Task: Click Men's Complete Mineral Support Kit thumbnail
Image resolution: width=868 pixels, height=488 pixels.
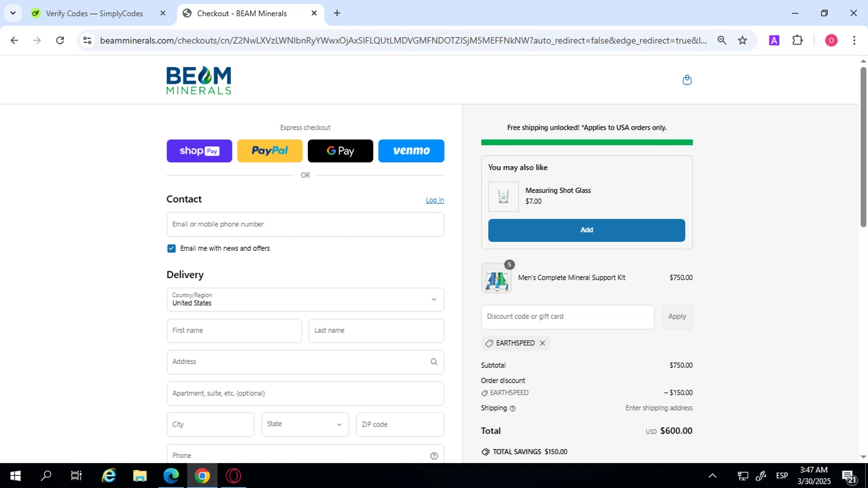Action: (496, 279)
